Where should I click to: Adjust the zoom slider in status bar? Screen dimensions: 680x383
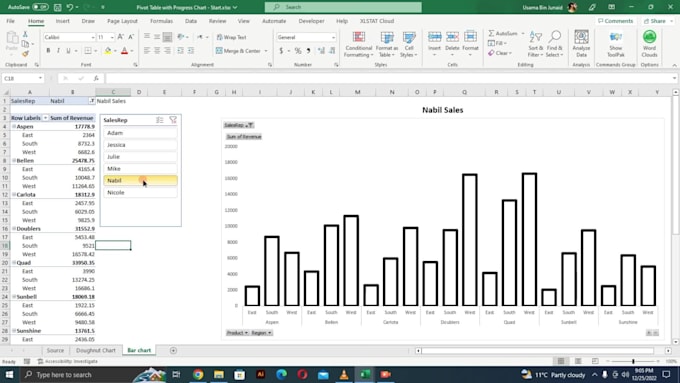coord(633,361)
